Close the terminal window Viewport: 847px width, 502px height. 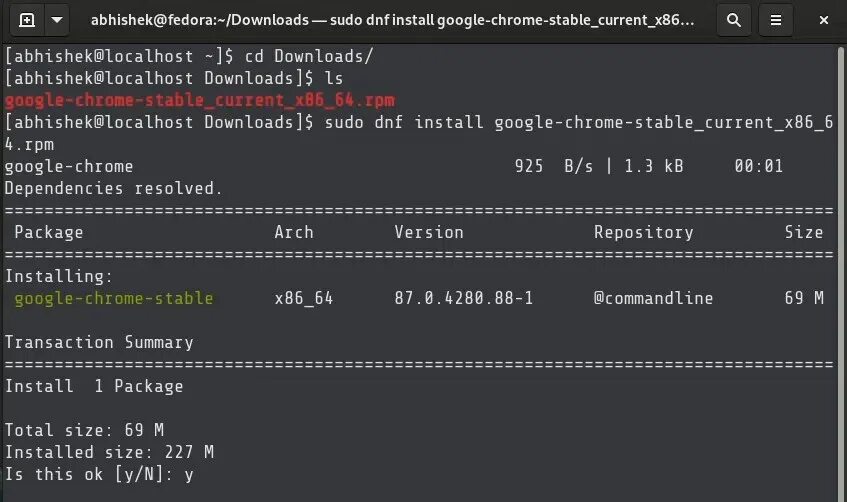824,20
